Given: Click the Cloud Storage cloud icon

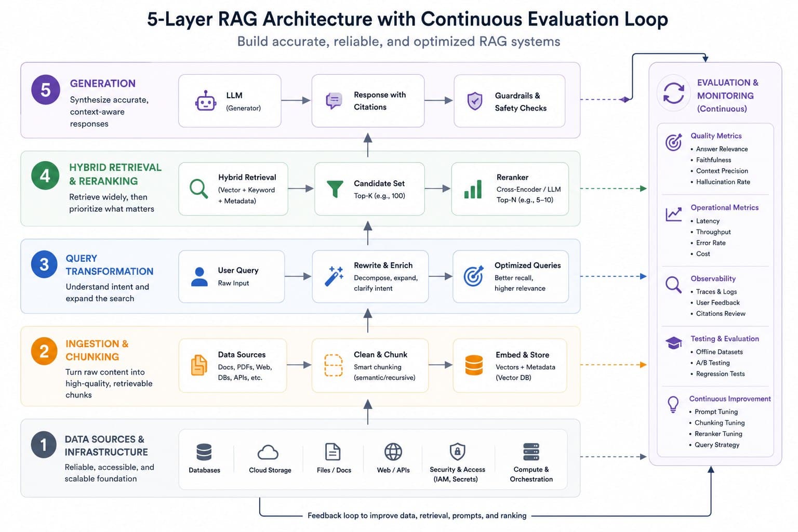Looking at the screenshot, I should click(268, 453).
